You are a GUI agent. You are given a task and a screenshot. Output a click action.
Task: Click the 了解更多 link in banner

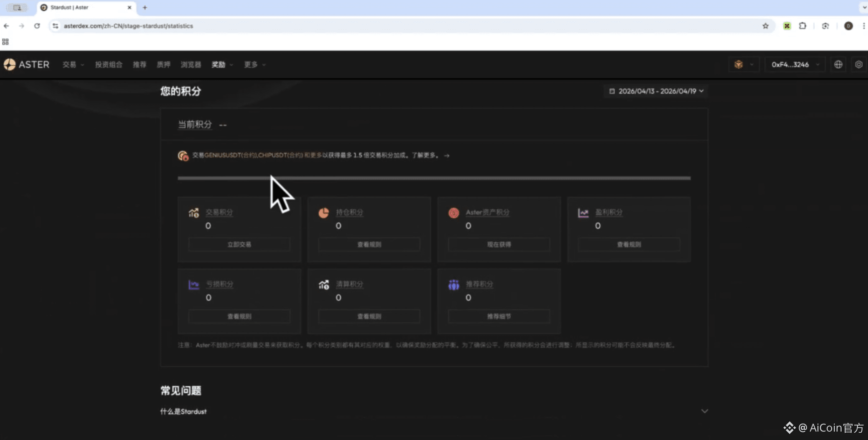click(424, 156)
